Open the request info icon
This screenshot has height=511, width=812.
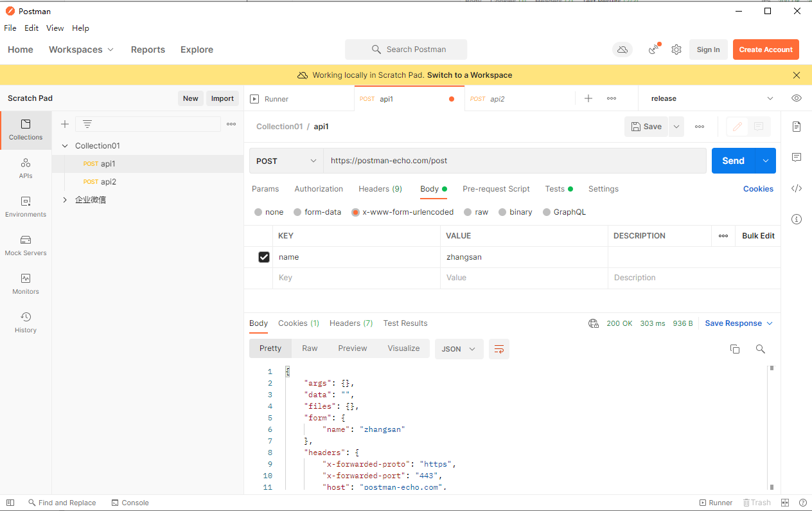coord(797,219)
